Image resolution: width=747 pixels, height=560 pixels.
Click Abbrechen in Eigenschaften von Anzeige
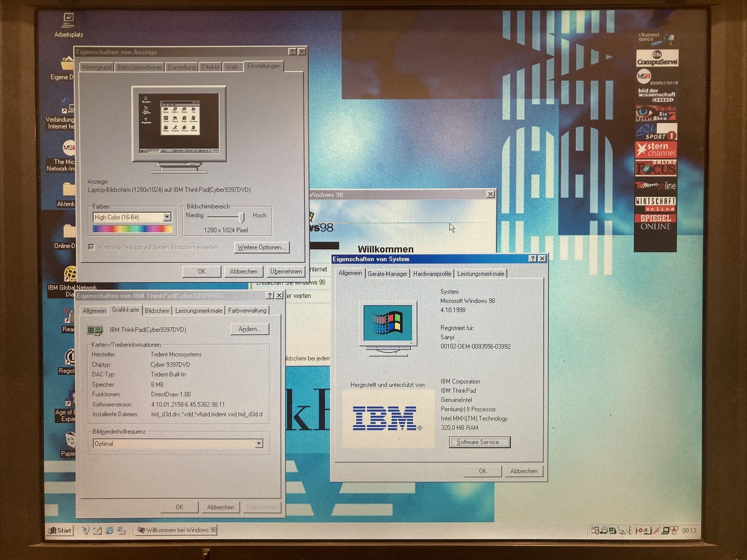[243, 271]
